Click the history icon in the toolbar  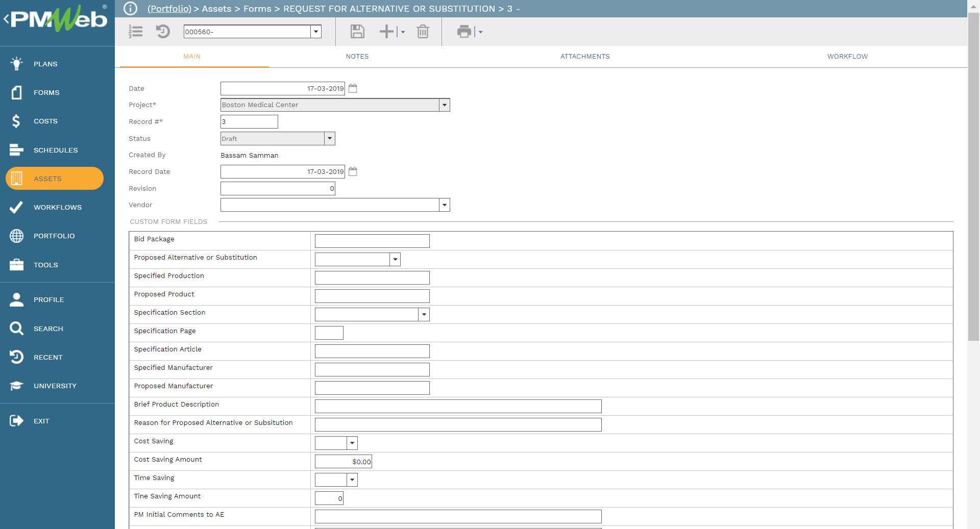point(163,32)
